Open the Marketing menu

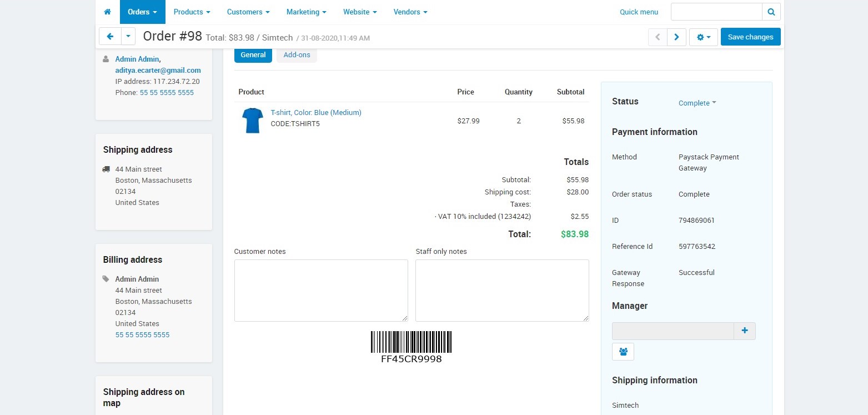(x=306, y=12)
